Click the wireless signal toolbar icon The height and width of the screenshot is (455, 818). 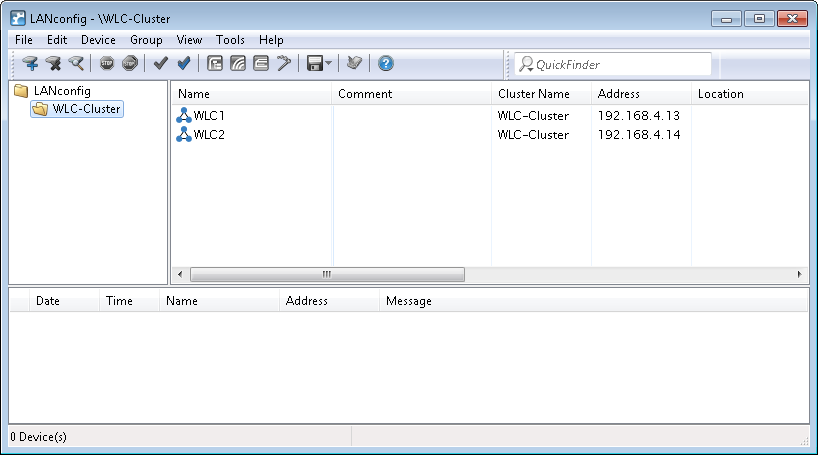click(x=237, y=64)
